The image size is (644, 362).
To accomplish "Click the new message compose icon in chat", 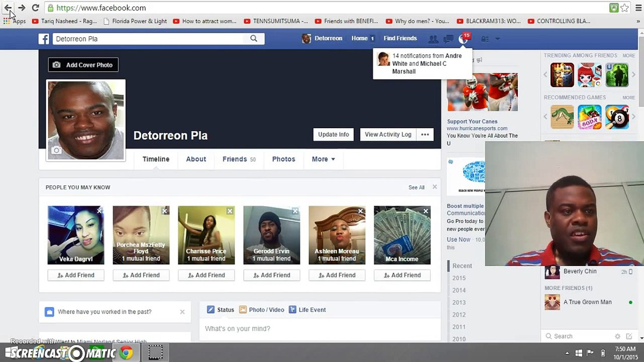I will click(629, 336).
